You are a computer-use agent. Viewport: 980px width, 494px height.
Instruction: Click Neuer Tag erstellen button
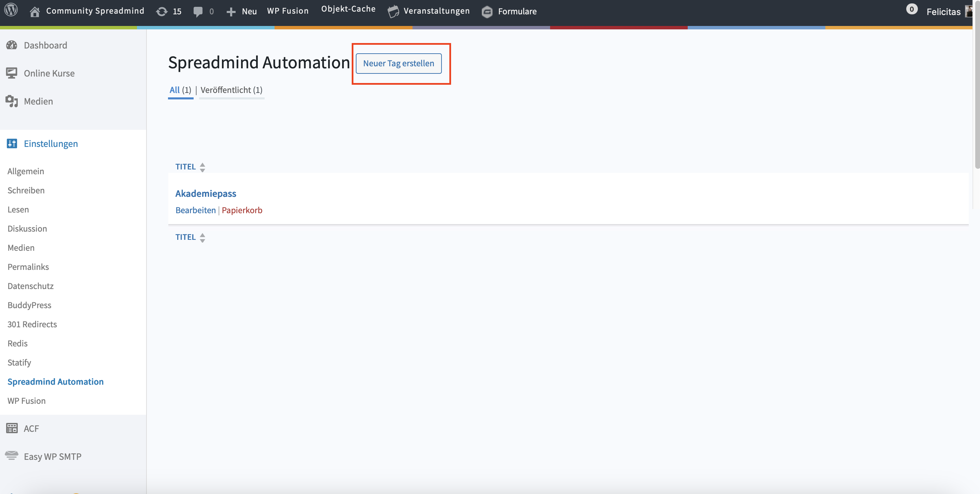(398, 63)
